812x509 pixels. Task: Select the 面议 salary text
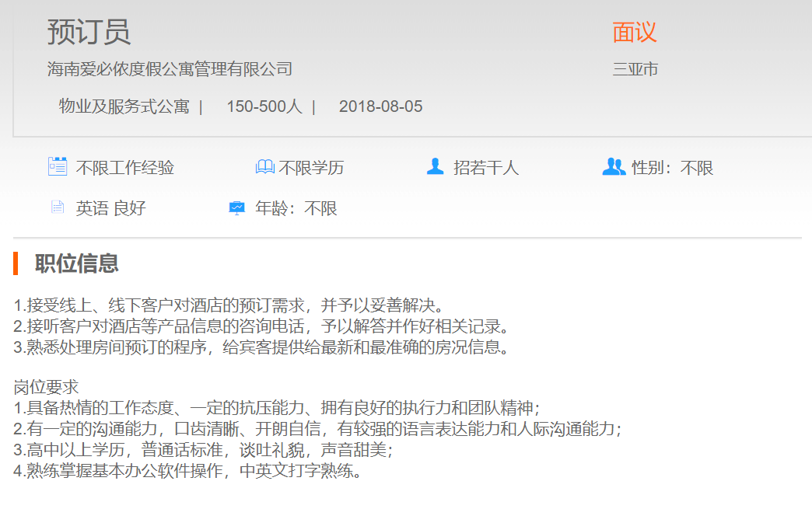pos(635,32)
